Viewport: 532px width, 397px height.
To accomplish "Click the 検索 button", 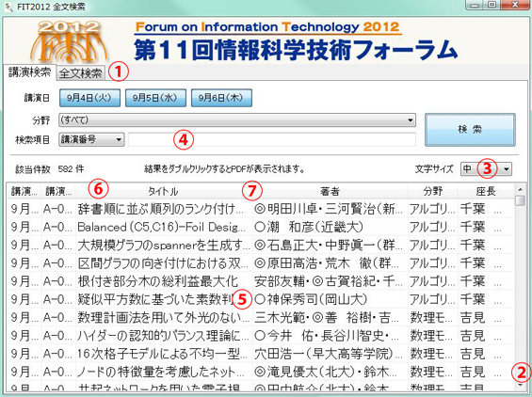I will (470, 130).
